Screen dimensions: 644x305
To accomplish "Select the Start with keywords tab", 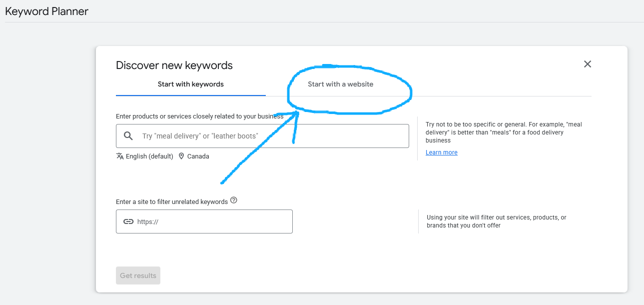I will 190,84.
